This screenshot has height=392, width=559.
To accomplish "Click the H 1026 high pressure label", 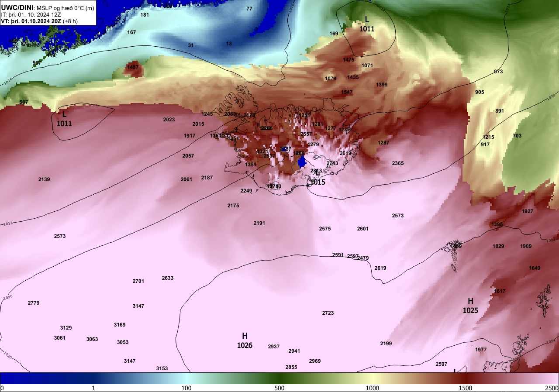I will click(245, 340).
